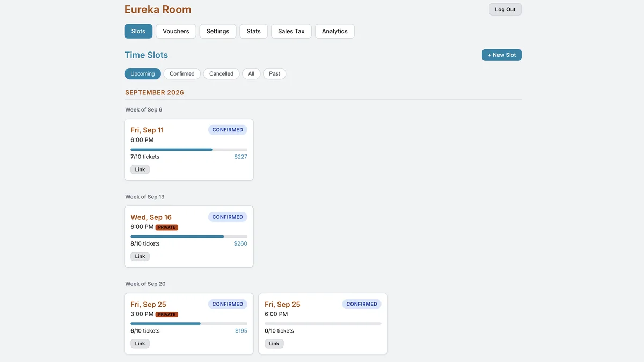
Task: Click the Week of Sep 20 label
Action: [145, 284]
